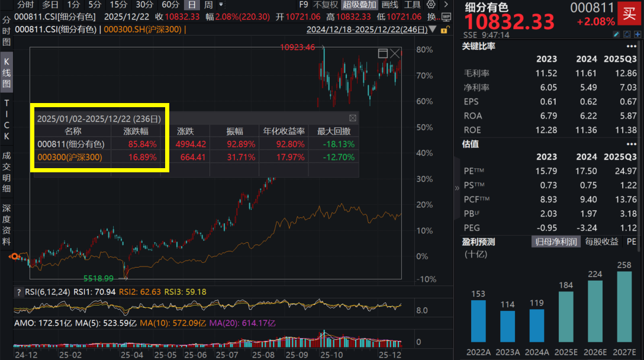Screen dimensions: 644x360
Task: Toggle 超级叠加 overlay mode
Action: [x=359, y=5]
